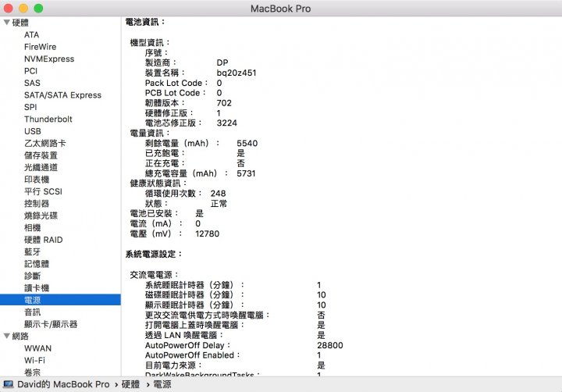Image resolution: width=562 pixels, height=392 pixels.
Task: Open the 相機 camera entry
Action: coord(32,228)
